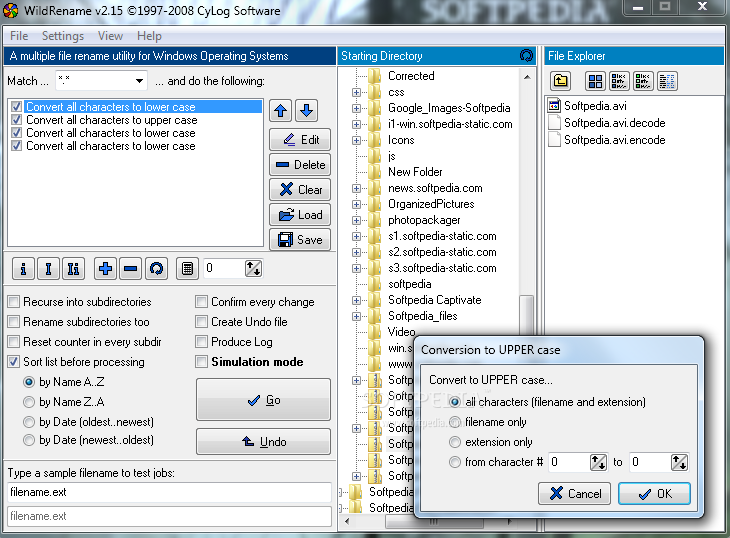
Task: Click the WildRename application logo icon
Action: point(11,10)
